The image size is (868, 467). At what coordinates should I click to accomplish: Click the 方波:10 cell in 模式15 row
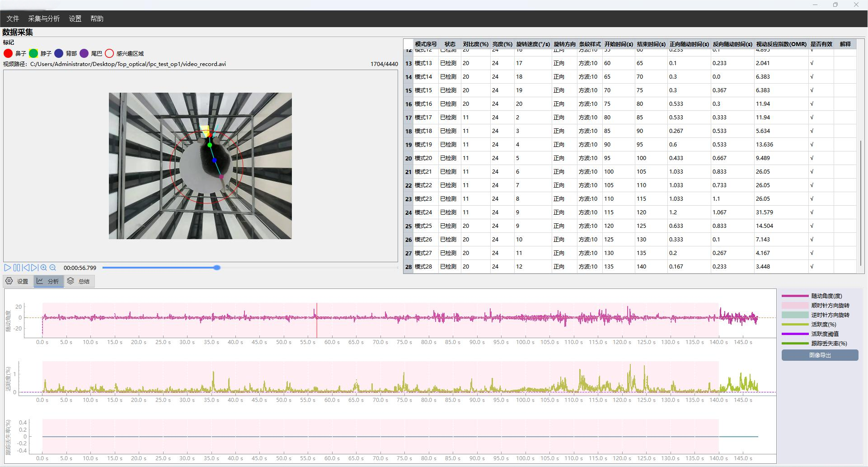tap(590, 90)
